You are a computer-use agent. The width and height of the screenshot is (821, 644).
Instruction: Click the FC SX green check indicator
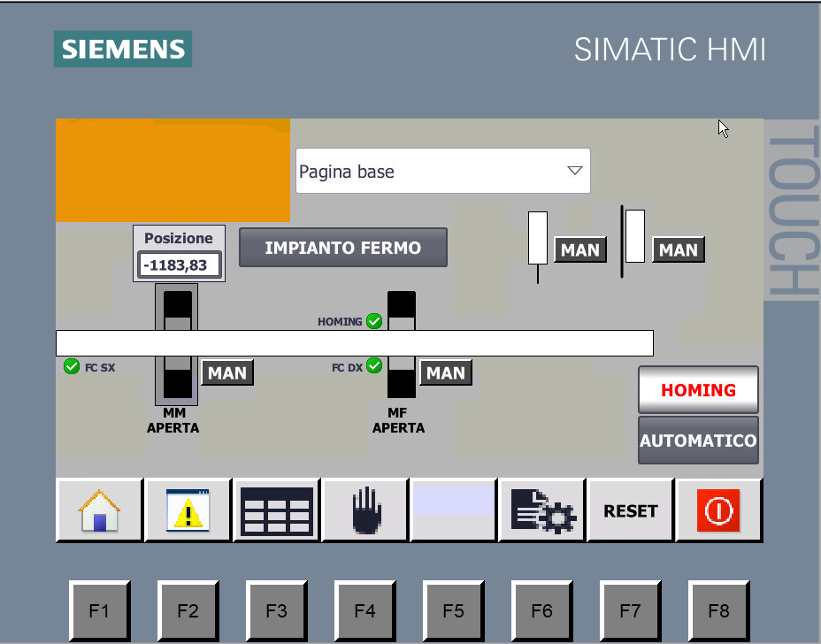(x=71, y=366)
